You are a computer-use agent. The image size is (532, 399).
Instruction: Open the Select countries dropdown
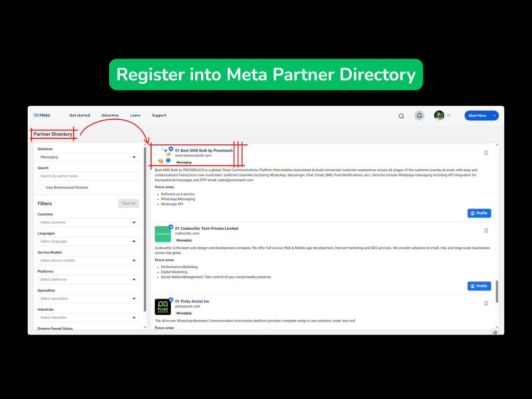tap(88, 222)
